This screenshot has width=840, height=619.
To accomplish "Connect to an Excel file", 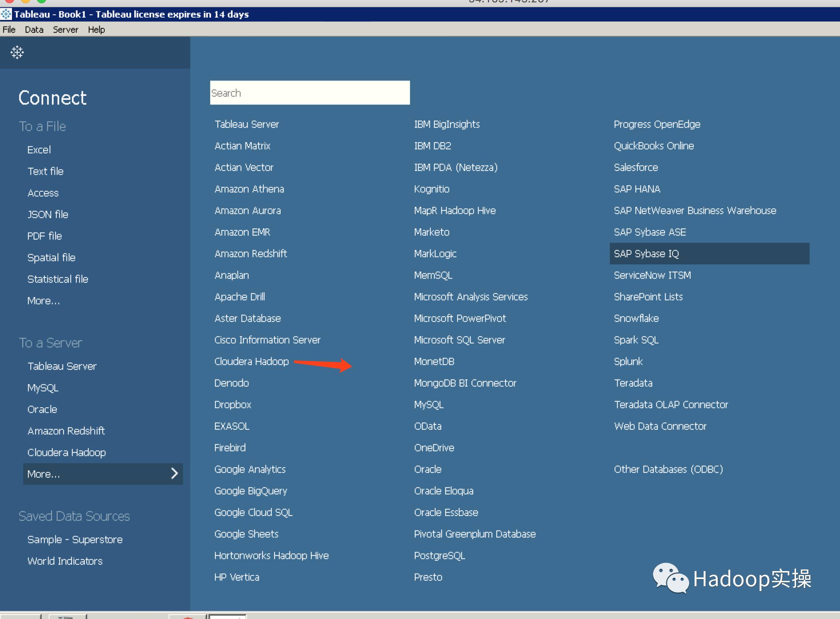I will click(x=39, y=150).
